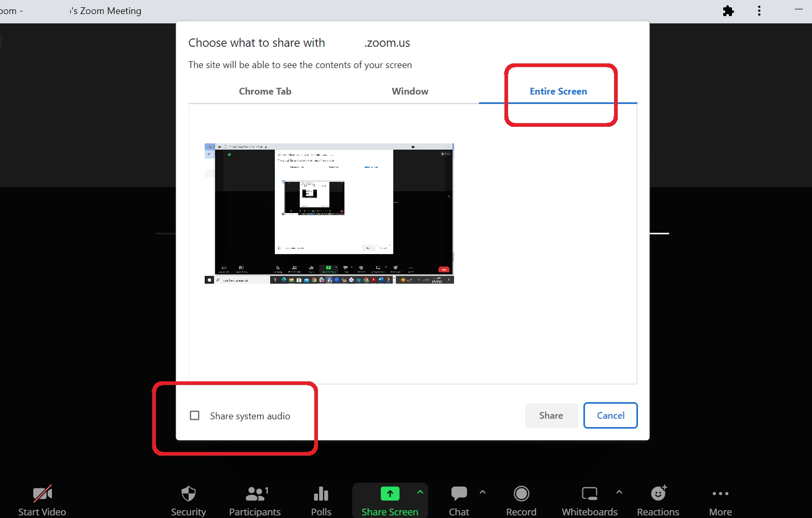Enable the Share system audio checkbox

pos(195,416)
